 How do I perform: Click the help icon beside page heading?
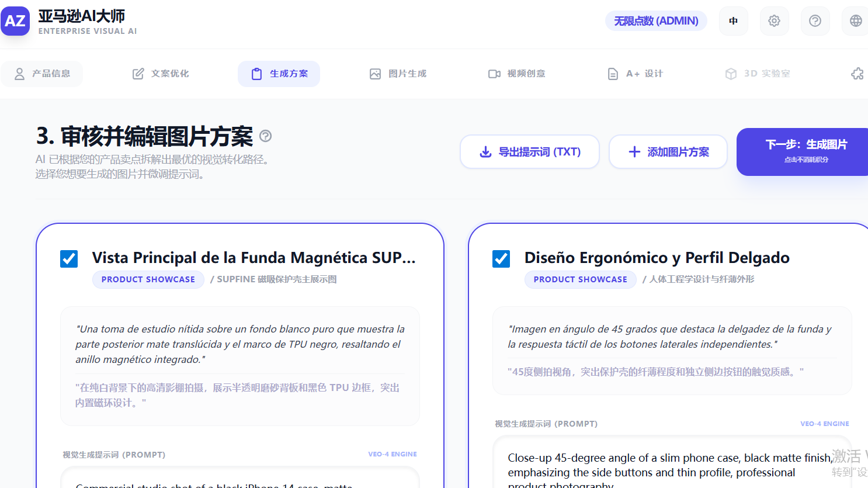point(265,136)
